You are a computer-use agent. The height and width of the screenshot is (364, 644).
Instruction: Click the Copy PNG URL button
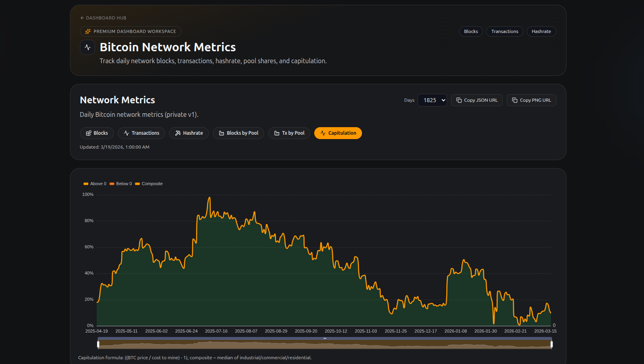pyautogui.click(x=531, y=100)
